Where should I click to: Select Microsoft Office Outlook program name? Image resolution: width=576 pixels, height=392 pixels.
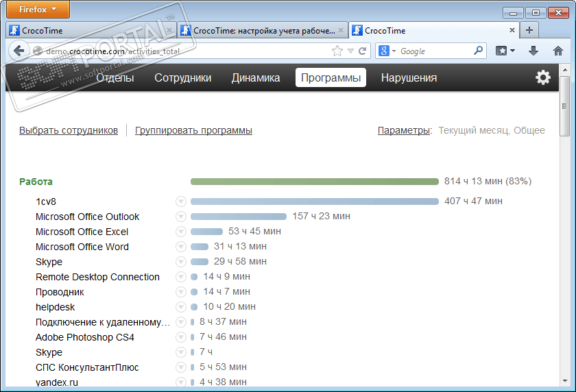(x=88, y=217)
